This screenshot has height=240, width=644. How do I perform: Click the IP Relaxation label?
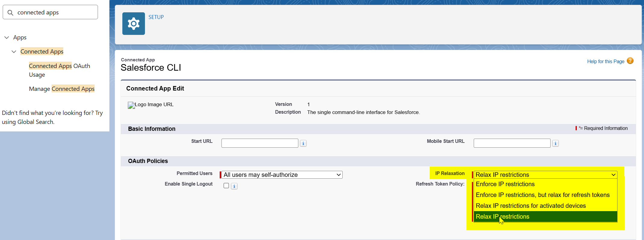pyautogui.click(x=450, y=173)
